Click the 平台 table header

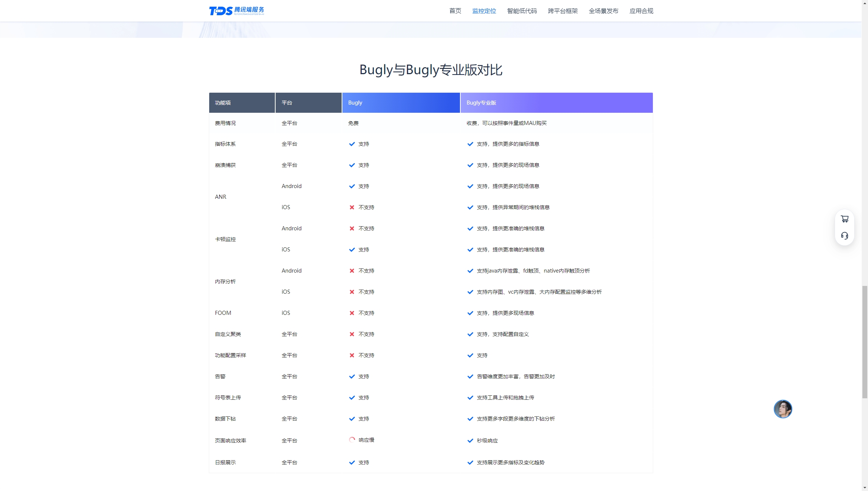309,103
